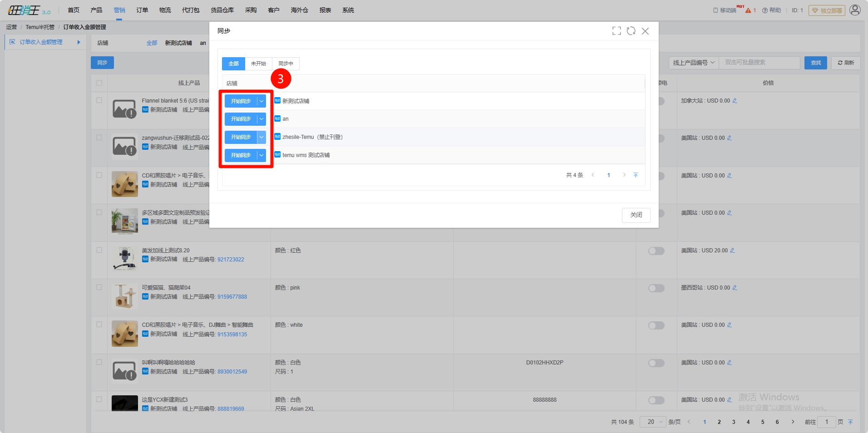Click the edit price icon for 加拿大站 USD 0.00

(x=735, y=101)
